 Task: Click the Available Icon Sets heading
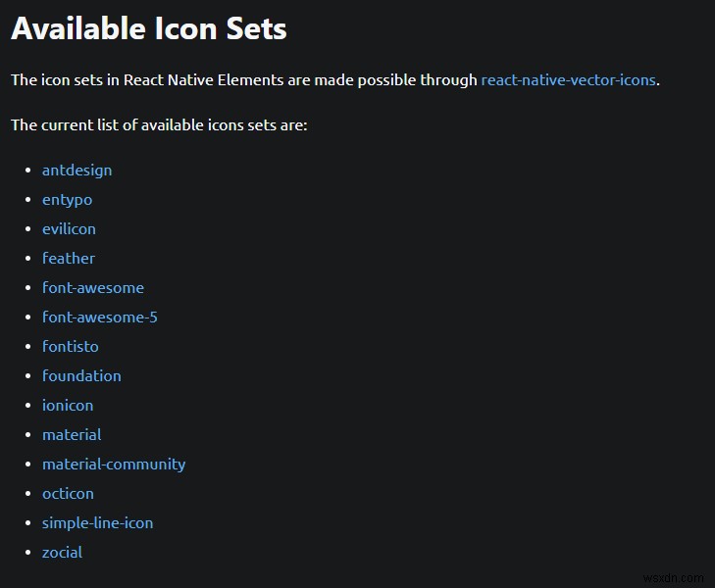pyautogui.click(x=149, y=28)
